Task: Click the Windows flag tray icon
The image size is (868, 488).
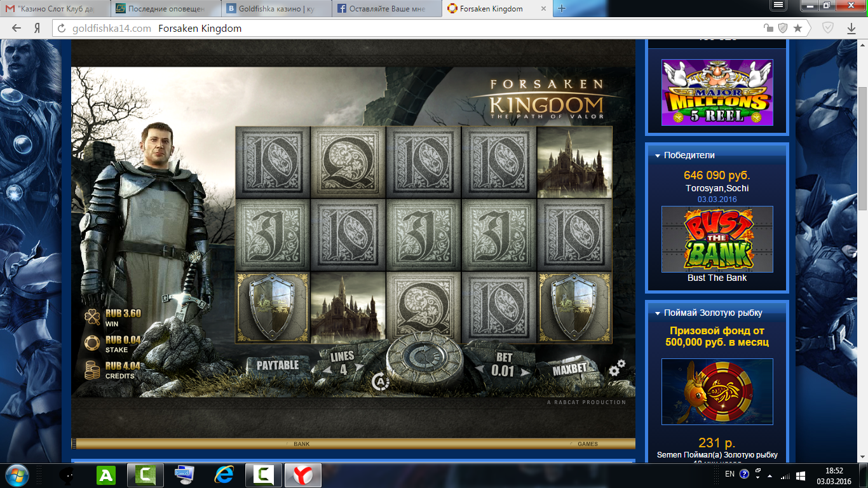Action: pyautogui.click(x=801, y=475)
